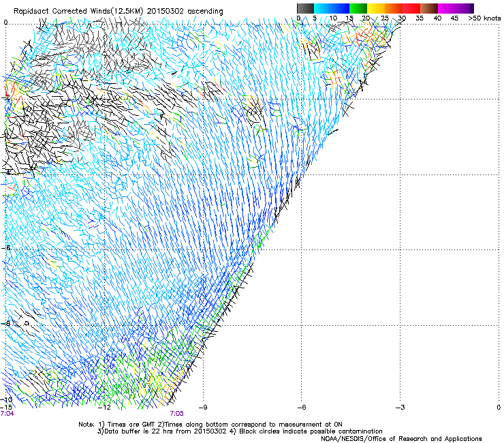Click the "35" label on the color scale
The height and width of the screenshot is (443, 504).
pyautogui.click(x=420, y=18)
